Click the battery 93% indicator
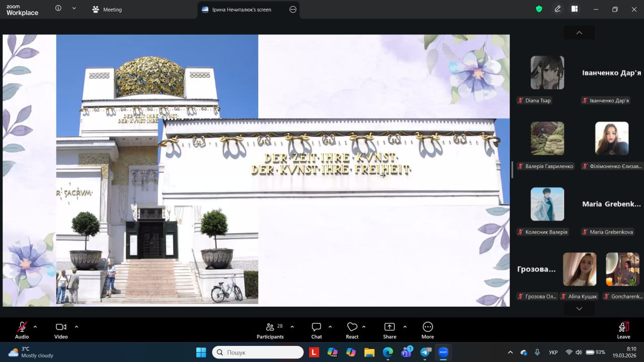 [595, 352]
